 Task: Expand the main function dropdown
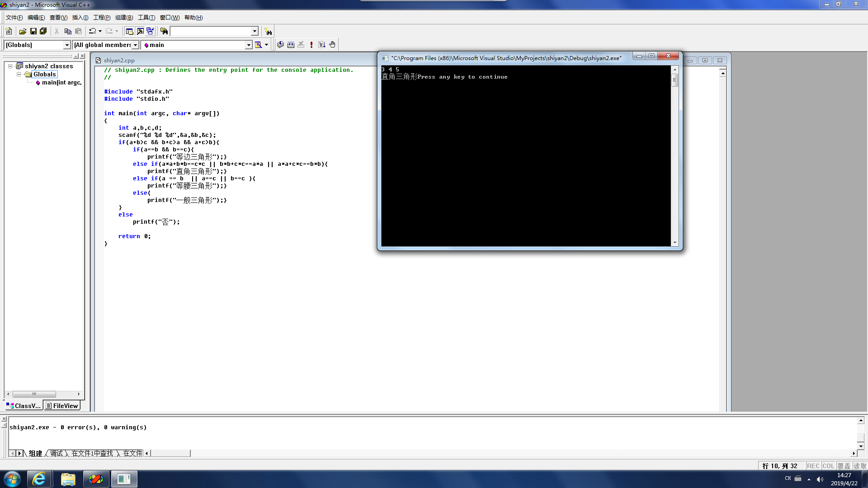click(248, 45)
